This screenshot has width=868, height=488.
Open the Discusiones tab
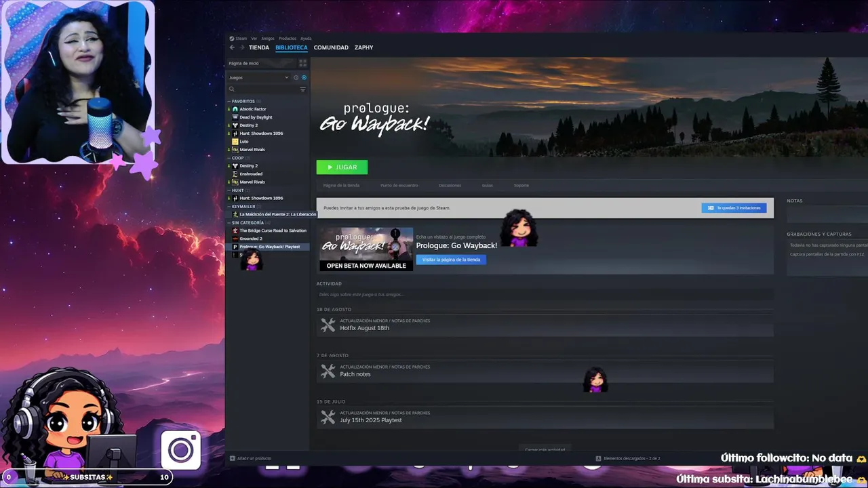pos(450,185)
